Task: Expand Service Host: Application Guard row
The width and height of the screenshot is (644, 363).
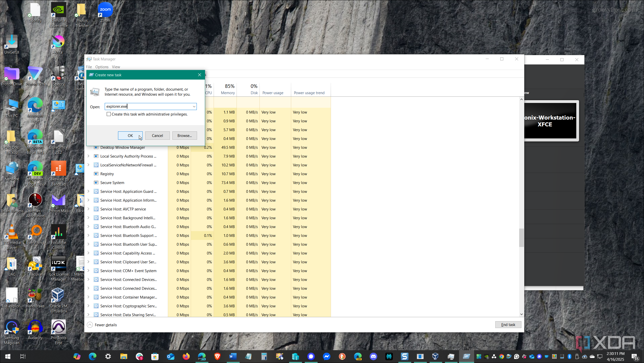Action: [x=88, y=191]
